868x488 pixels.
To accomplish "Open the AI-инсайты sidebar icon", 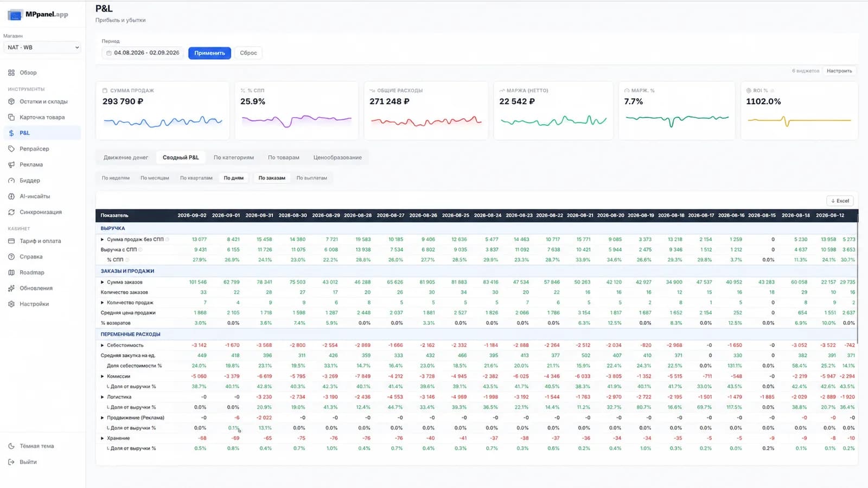I will pyautogui.click(x=11, y=196).
